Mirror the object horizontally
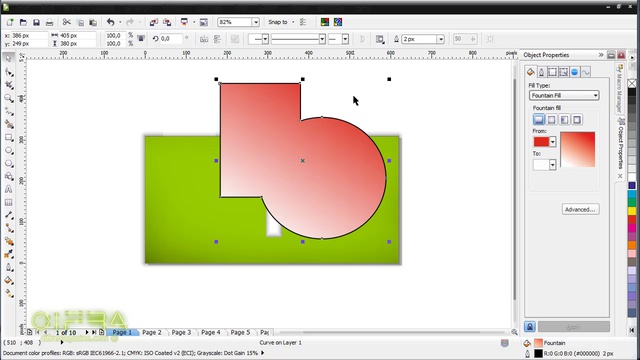 click(204, 39)
